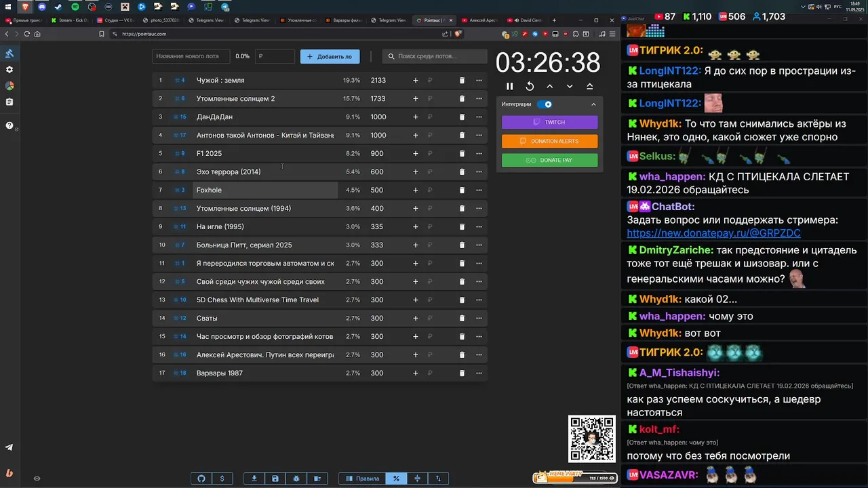Increase timer with up chevron
The height and width of the screenshot is (488, 868).
point(549,86)
